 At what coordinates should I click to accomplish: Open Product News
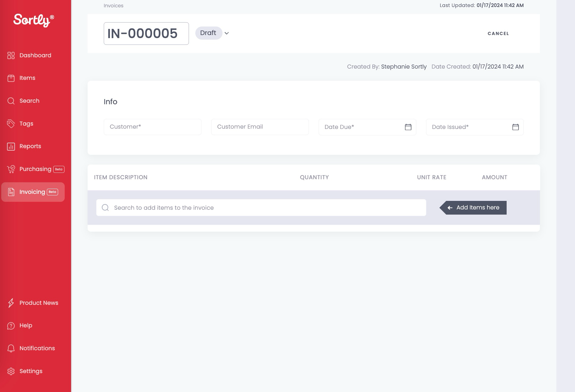[x=38, y=303]
